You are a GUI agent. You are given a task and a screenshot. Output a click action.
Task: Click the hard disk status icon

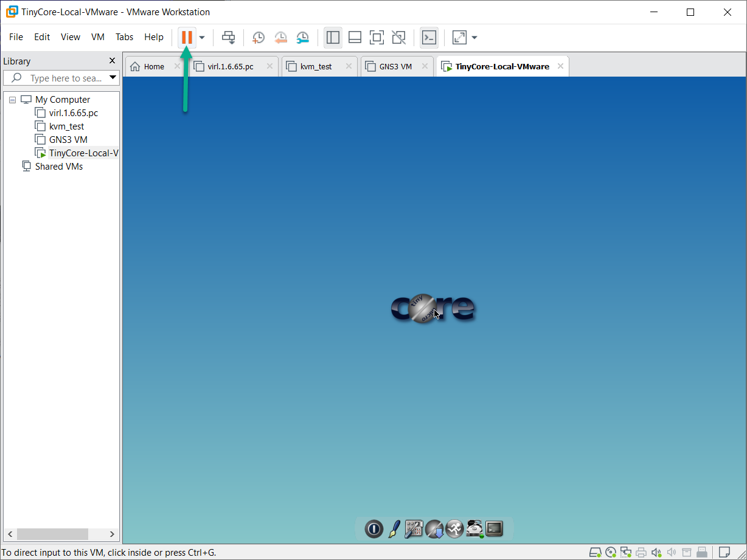(596, 553)
